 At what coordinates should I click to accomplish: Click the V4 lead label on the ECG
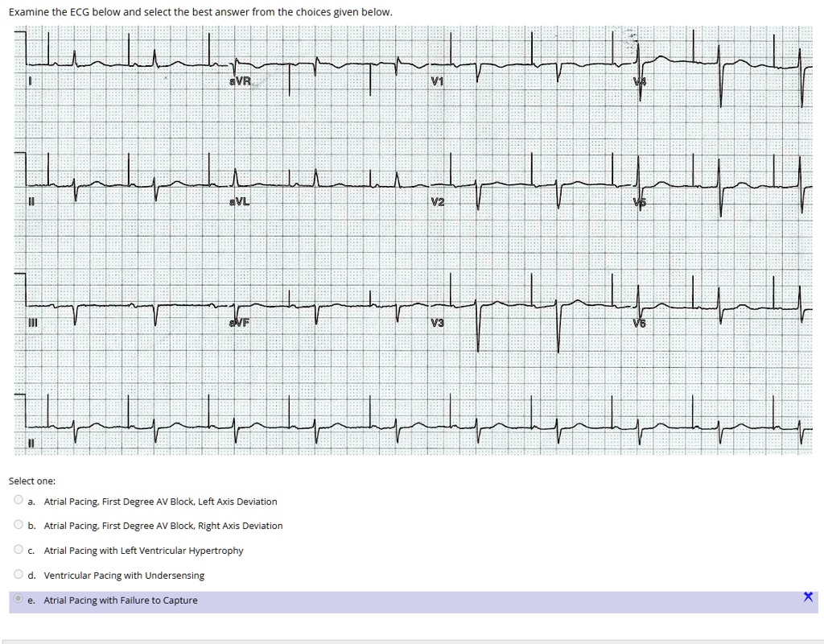(x=638, y=80)
